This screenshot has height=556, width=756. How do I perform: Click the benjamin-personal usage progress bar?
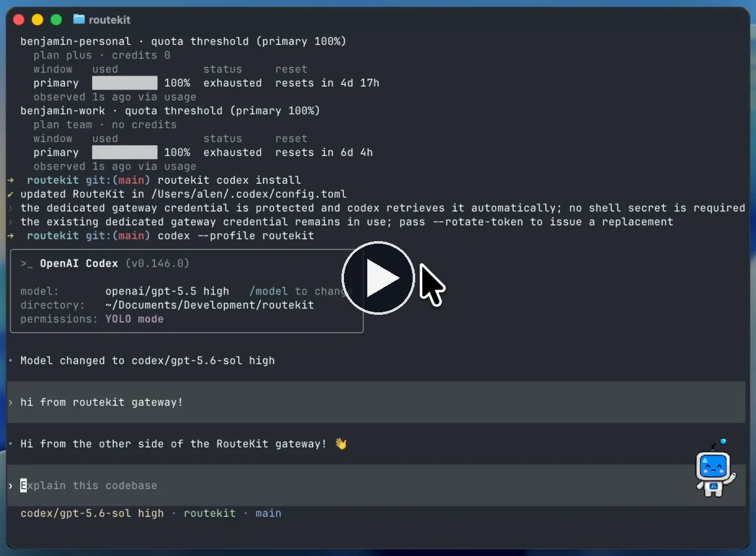point(125,83)
